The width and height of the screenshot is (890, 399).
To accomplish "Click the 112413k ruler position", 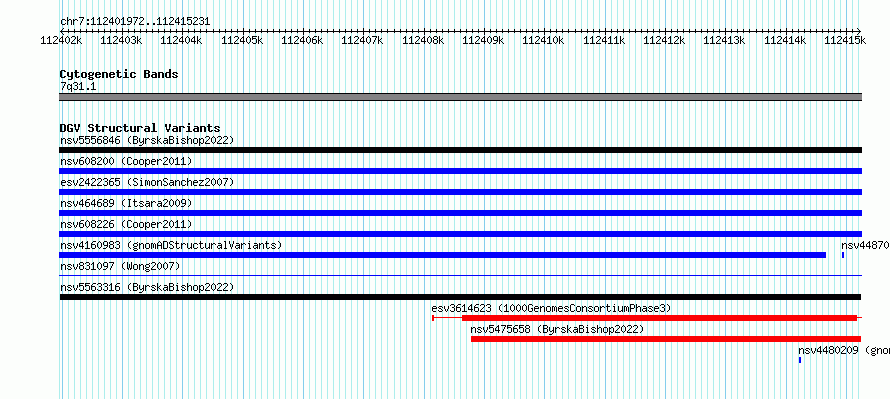I will click(x=725, y=40).
